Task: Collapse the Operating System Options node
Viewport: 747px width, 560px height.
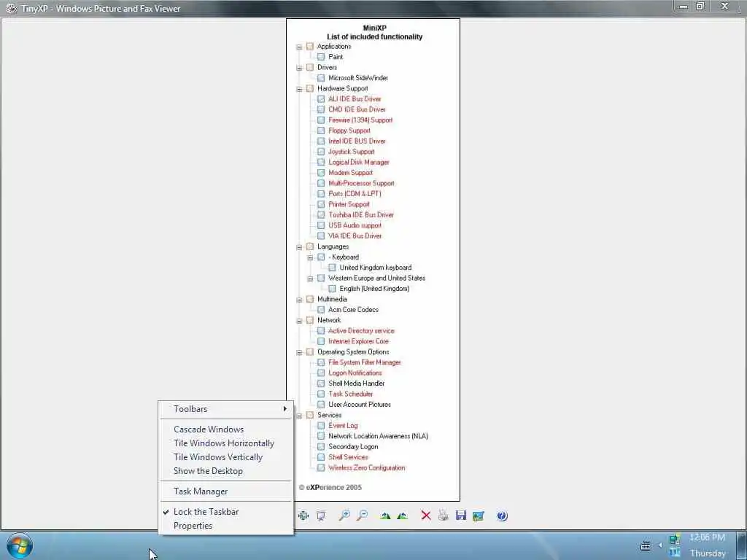Action: click(x=299, y=352)
